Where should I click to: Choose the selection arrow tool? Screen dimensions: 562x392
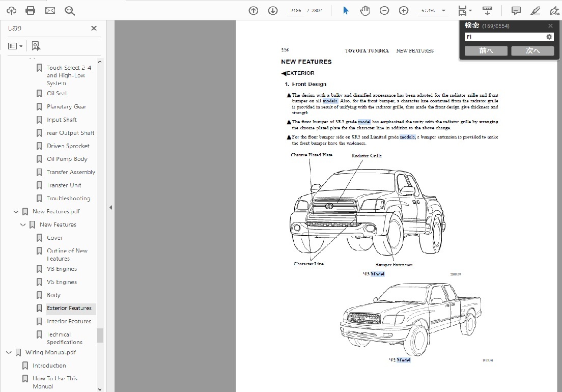click(x=346, y=11)
